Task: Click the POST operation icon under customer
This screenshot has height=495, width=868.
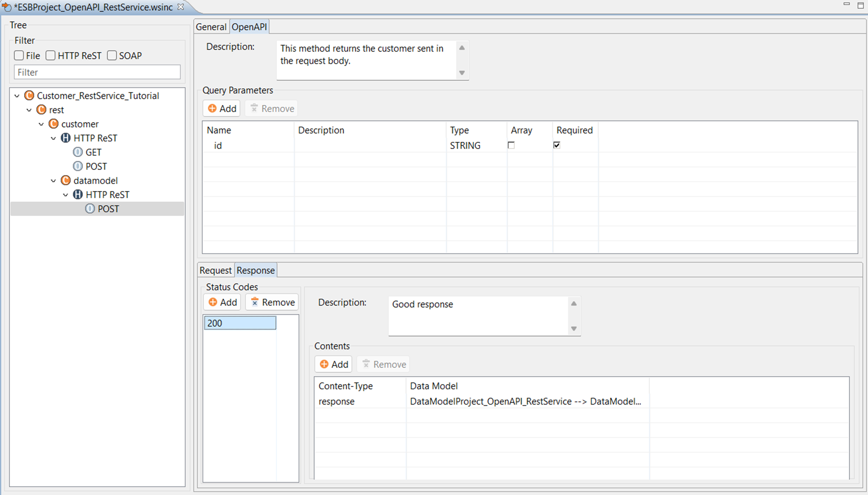Action: (x=78, y=166)
